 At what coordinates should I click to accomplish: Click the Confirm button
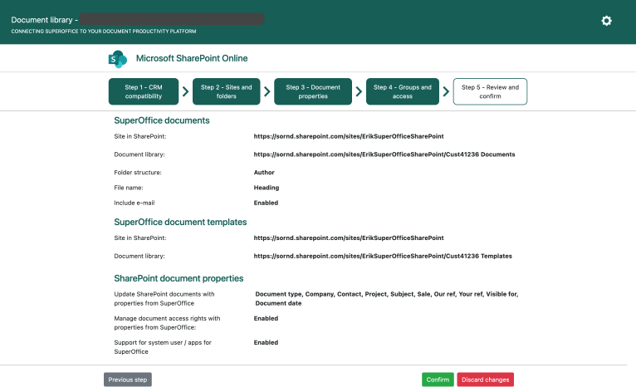pyautogui.click(x=438, y=380)
